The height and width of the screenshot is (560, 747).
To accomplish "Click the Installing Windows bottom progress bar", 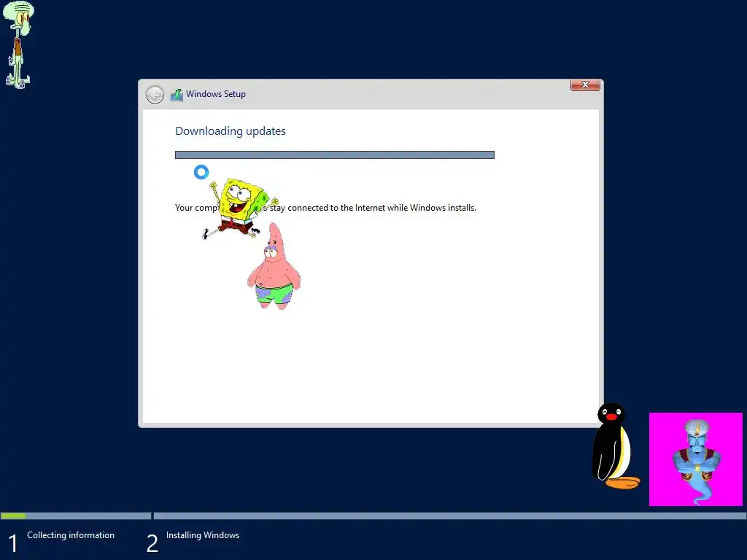I will pyautogui.click(x=449, y=516).
